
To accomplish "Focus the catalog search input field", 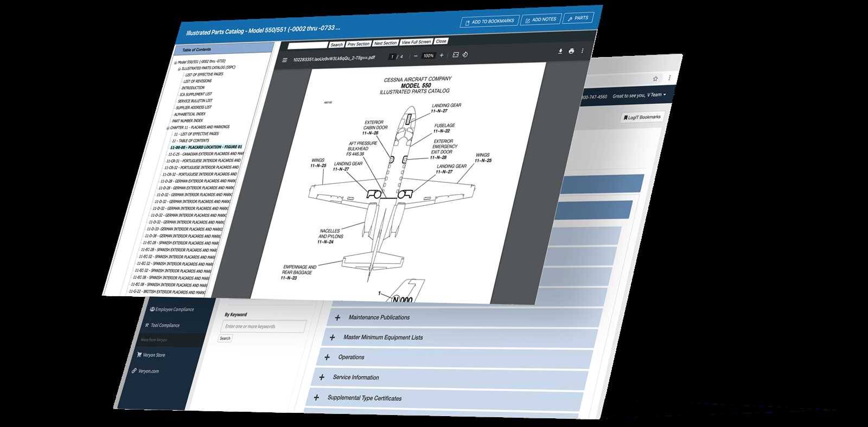I will click(308, 45).
